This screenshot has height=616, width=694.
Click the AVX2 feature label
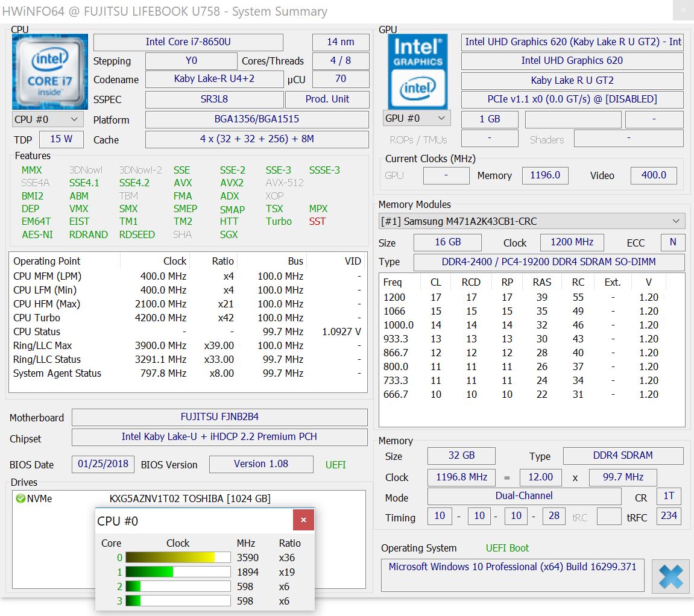232,183
